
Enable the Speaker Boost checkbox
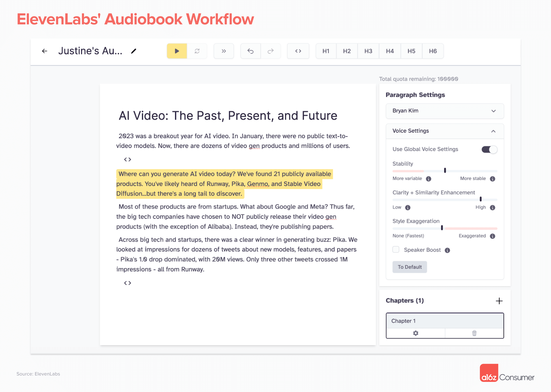point(396,250)
